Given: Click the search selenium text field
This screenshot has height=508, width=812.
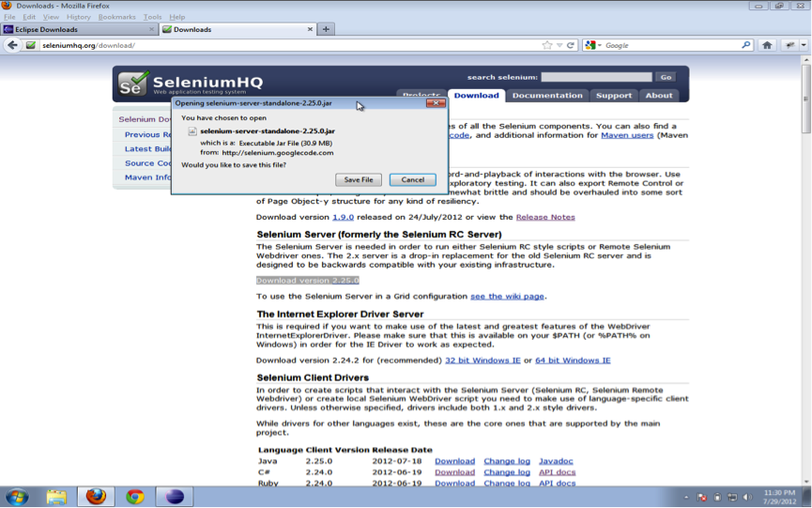Looking at the screenshot, I should tap(597, 77).
